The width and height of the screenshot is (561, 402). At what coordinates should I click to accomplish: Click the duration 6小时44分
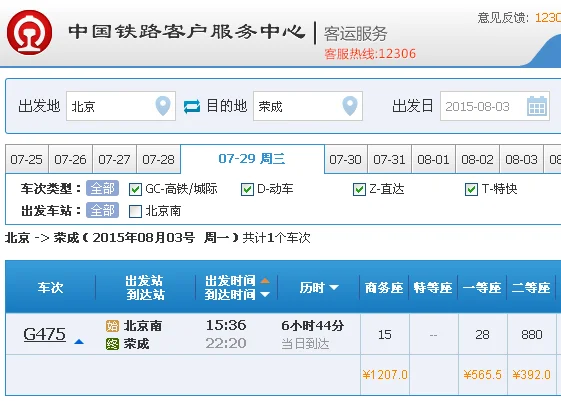pos(313,325)
